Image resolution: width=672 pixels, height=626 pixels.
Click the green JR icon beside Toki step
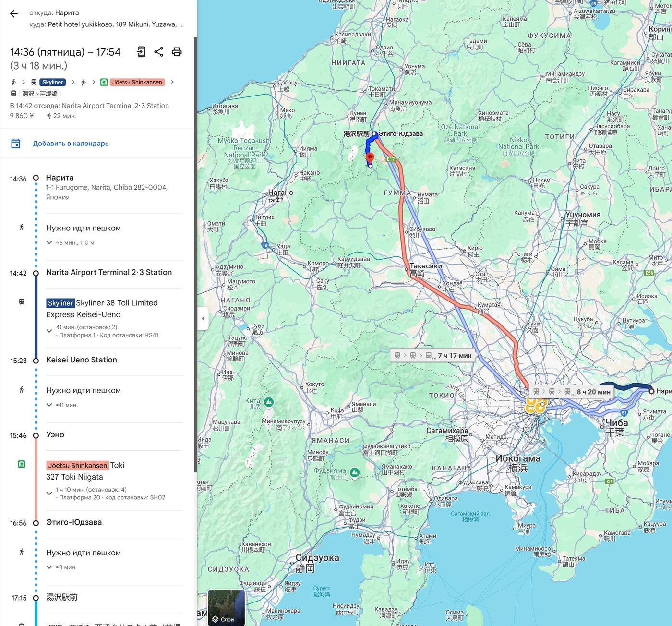(22, 464)
